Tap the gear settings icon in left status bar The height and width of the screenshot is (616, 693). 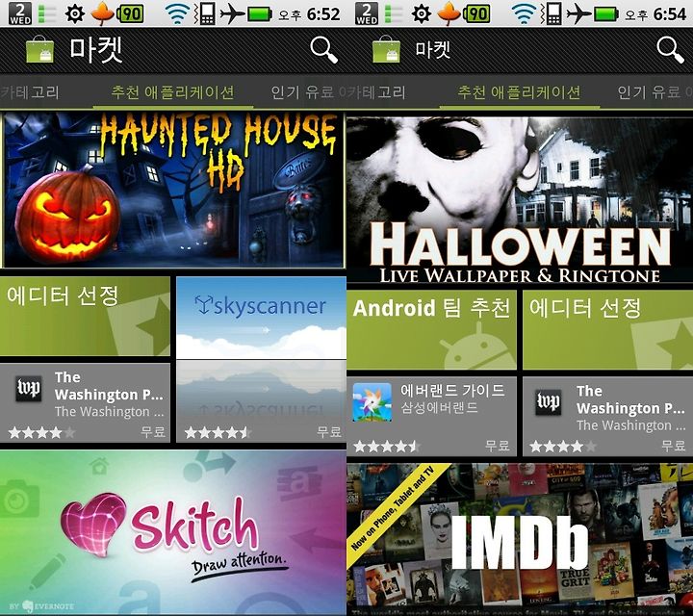pos(75,13)
